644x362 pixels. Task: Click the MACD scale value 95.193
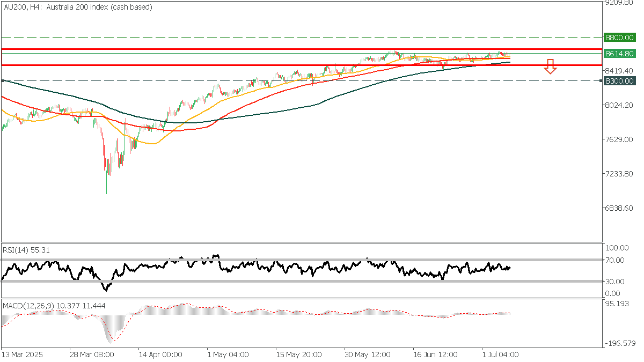coord(616,304)
